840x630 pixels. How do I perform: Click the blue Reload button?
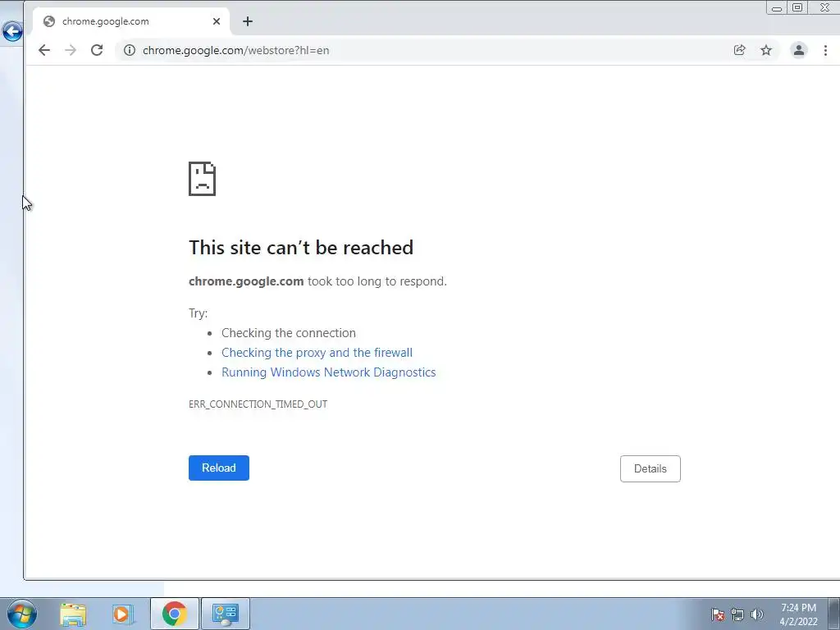(x=218, y=468)
